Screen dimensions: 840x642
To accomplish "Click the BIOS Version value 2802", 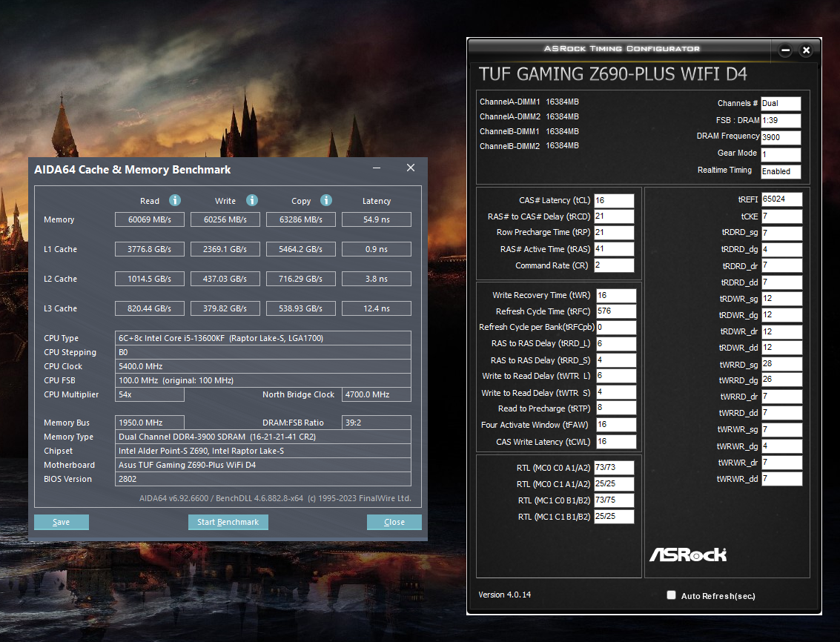I will pyautogui.click(x=263, y=479).
